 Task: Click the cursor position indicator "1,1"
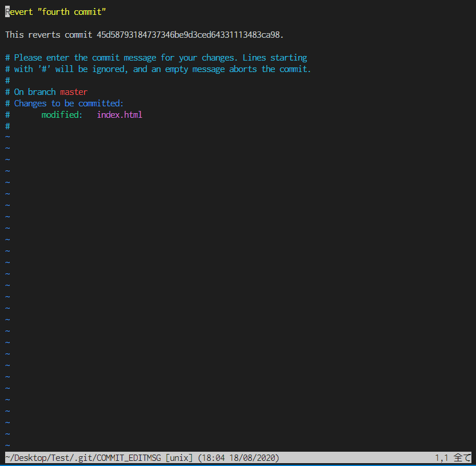pyautogui.click(x=442, y=458)
